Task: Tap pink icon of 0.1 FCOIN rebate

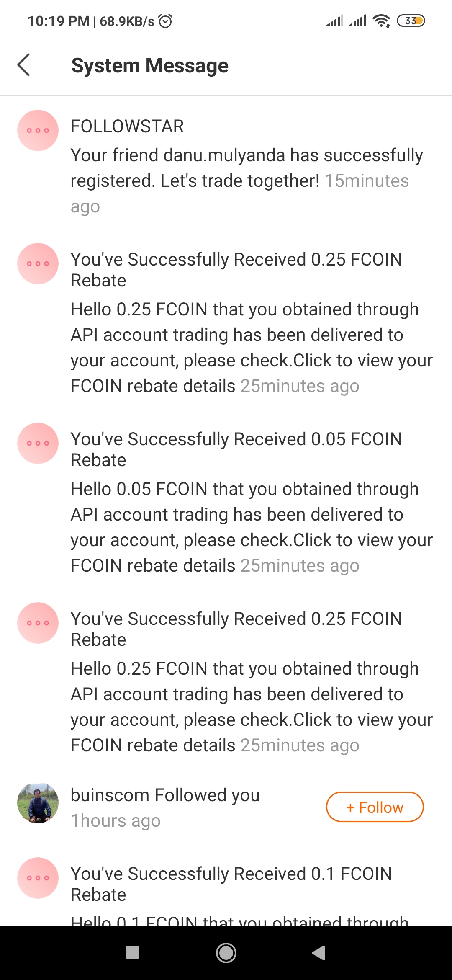Action: coord(38,878)
